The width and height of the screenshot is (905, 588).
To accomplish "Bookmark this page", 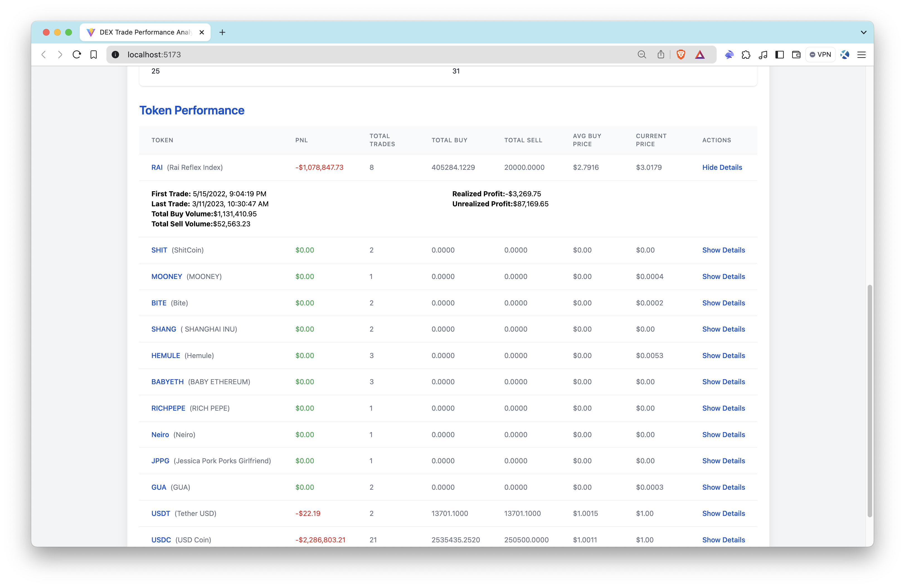I will tap(94, 55).
